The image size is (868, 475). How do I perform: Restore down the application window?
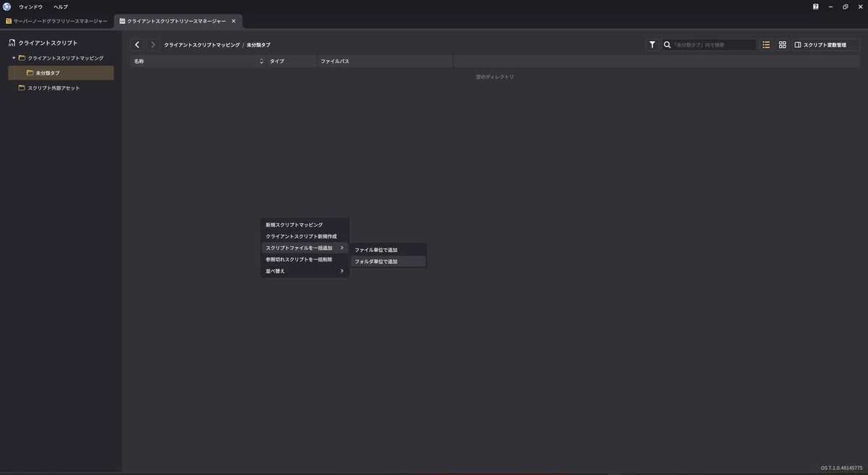click(845, 7)
